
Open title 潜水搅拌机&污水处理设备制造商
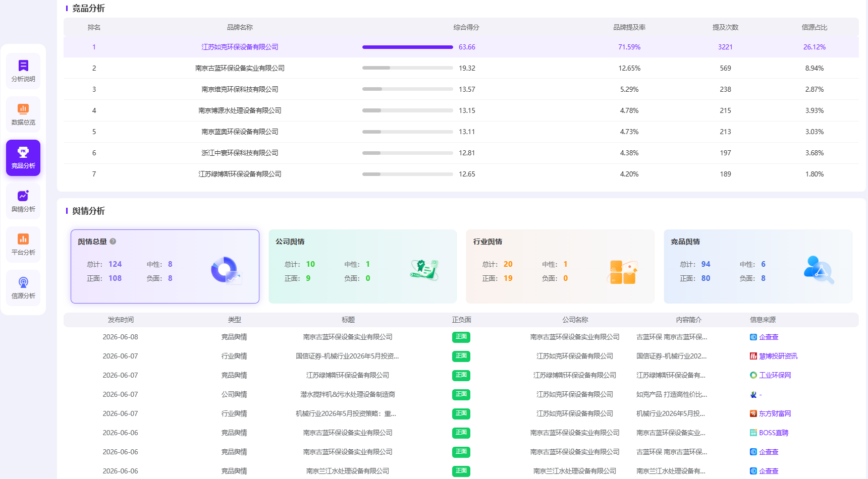(348, 395)
